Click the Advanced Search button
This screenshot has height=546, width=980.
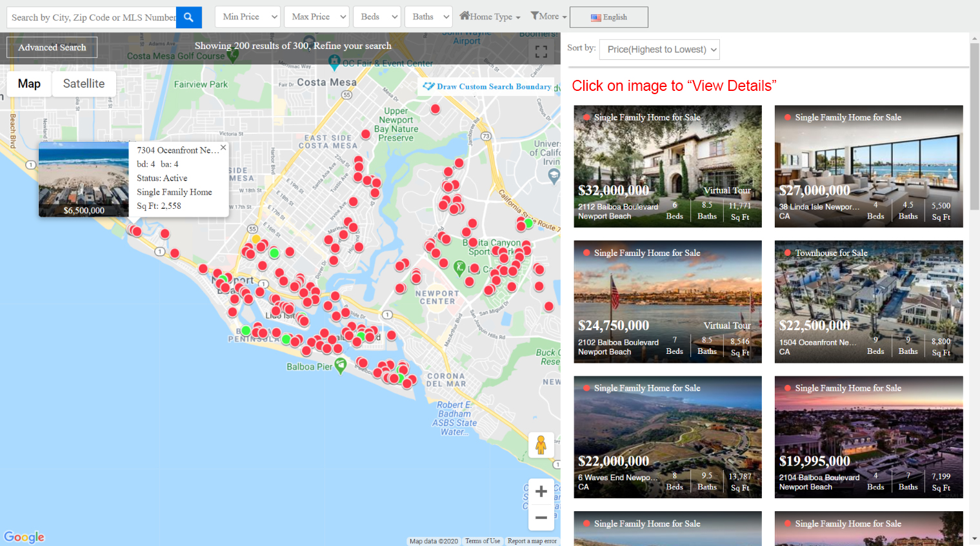[x=52, y=47]
